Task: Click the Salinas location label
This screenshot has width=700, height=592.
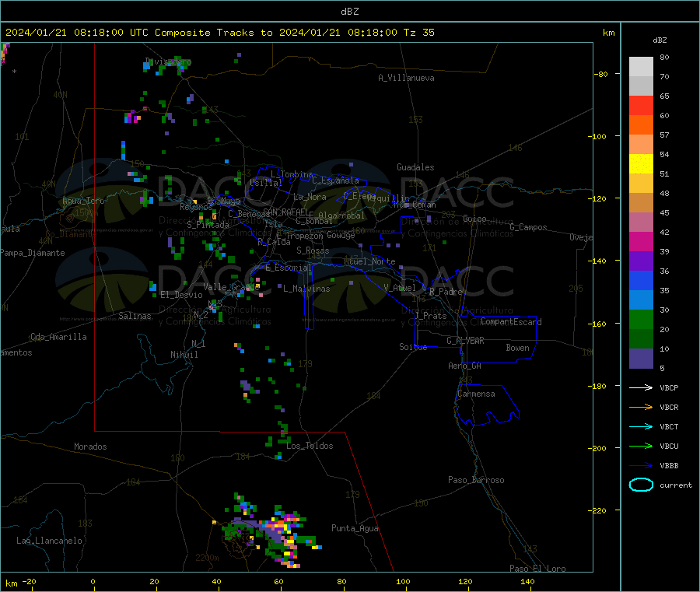Action: pos(135,316)
